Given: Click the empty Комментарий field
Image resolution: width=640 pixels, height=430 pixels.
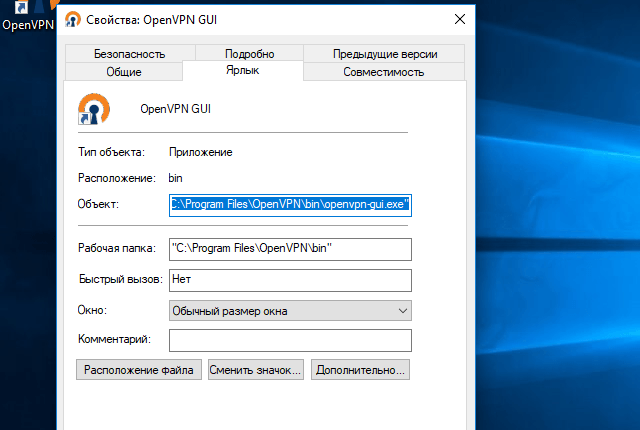Looking at the screenshot, I should coord(290,340).
